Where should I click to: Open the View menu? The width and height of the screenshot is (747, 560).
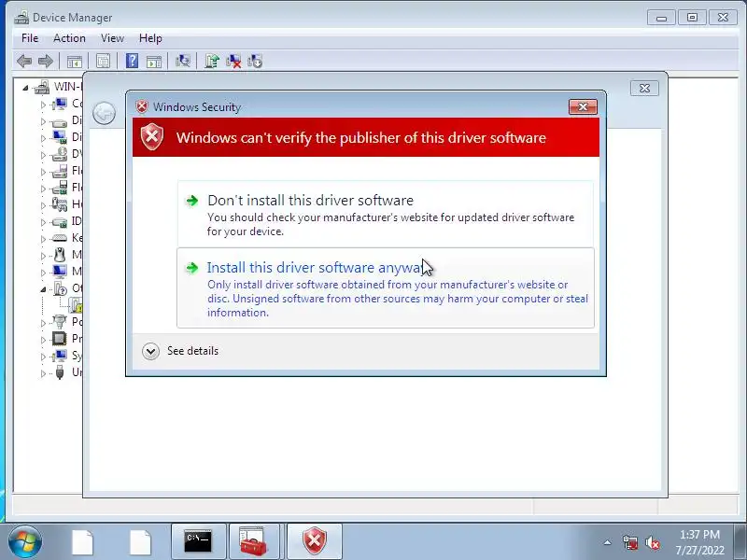point(112,38)
